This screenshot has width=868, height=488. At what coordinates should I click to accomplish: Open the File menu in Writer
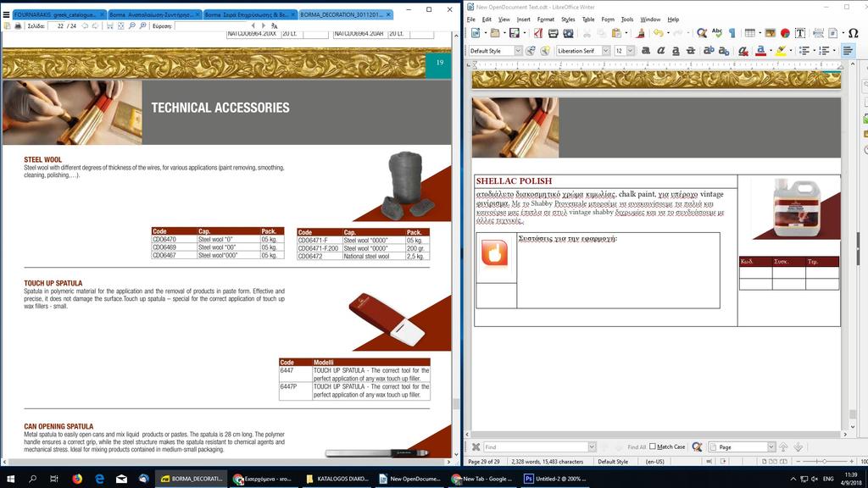471,19
